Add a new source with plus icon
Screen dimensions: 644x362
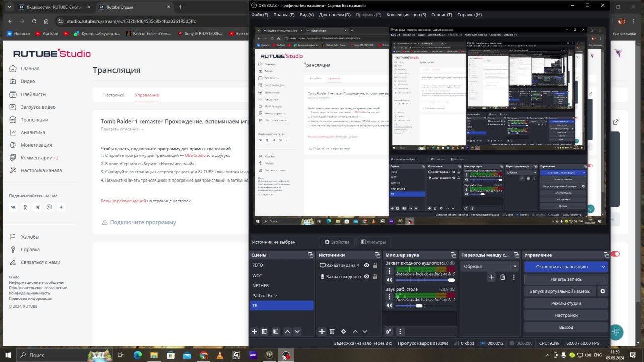322,331
